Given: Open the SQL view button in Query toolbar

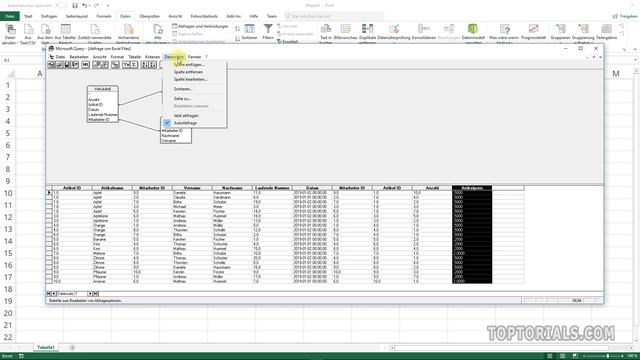Looking at the screenshot, I should click(85, 65).
